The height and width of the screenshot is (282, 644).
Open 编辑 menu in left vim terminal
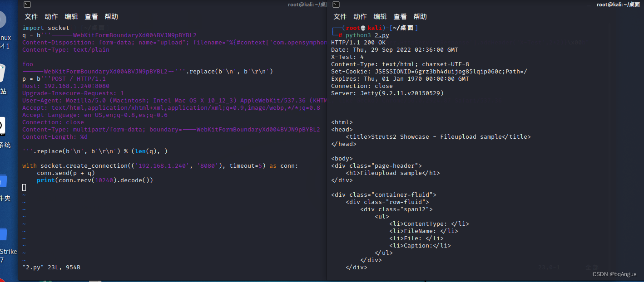tap(71, 17)
